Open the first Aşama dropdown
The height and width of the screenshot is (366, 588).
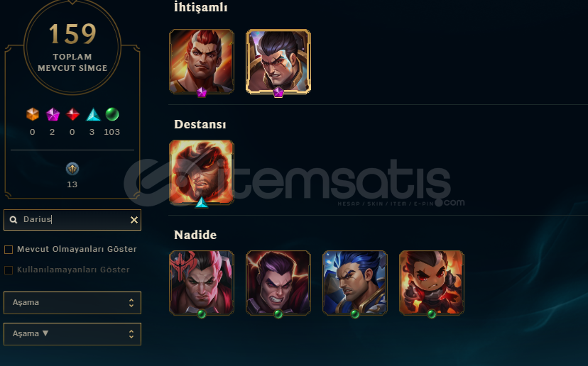pos(72,303)
